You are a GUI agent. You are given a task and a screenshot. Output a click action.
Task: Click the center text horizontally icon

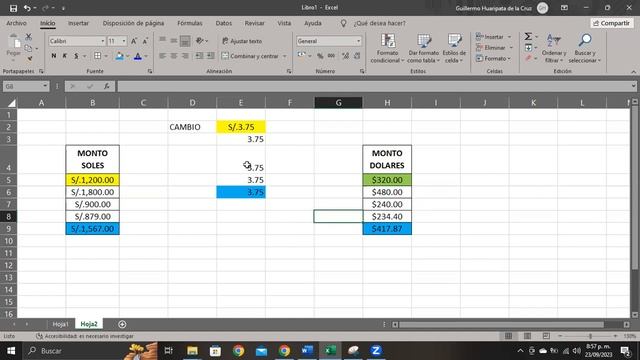[x=174, y=56]
